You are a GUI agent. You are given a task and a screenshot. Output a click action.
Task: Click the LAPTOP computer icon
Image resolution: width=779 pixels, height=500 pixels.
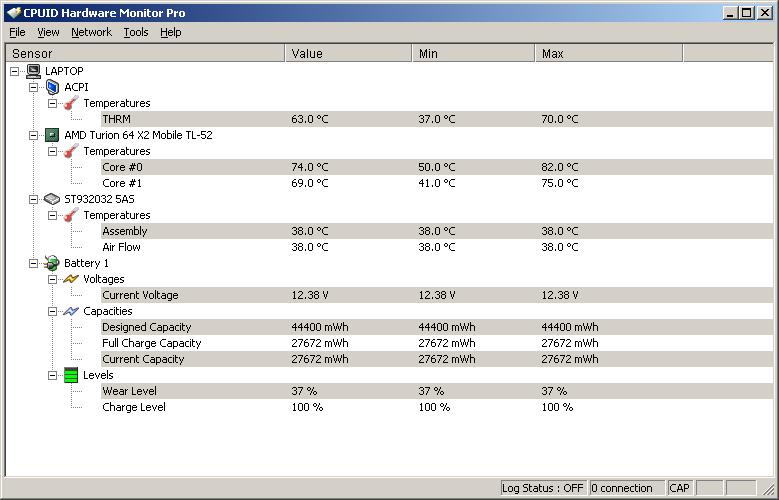pyautogui.click(x=33, y=71)
